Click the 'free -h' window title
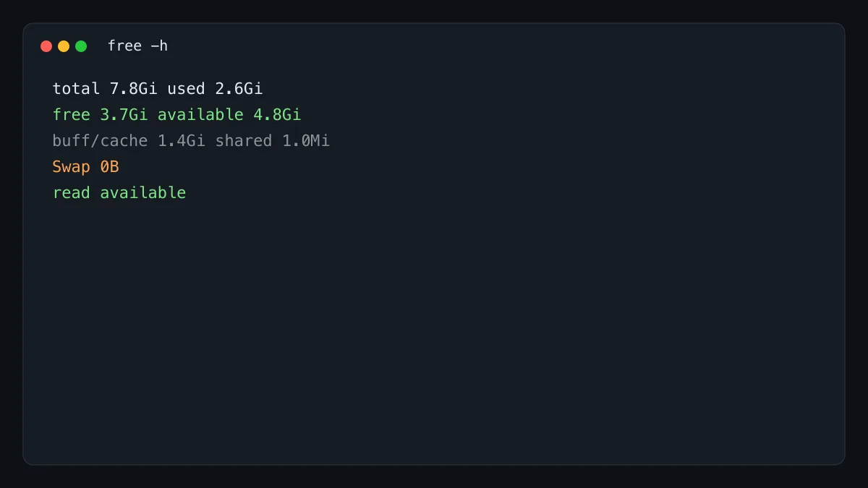 coord(137,46)
